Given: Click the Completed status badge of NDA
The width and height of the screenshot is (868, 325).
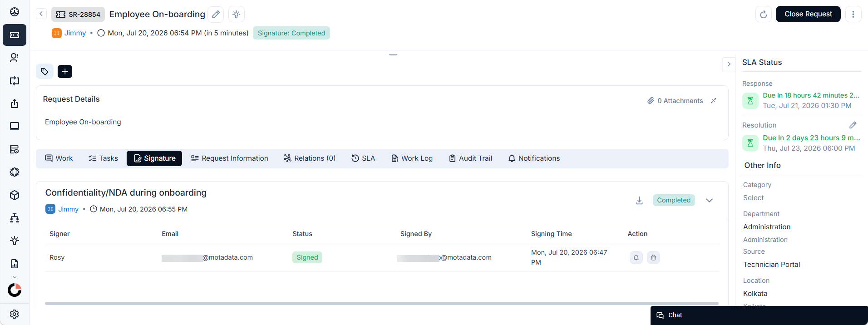Looking at the screenshot, I should click(x=674, y=200).
